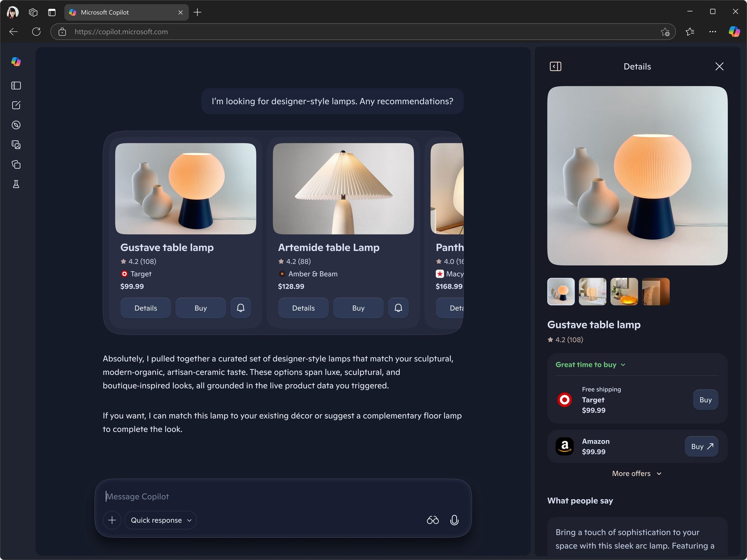Open the Quick response mode dropdown
This screenshot has height=560, width=747.
[x=160, y=520]
